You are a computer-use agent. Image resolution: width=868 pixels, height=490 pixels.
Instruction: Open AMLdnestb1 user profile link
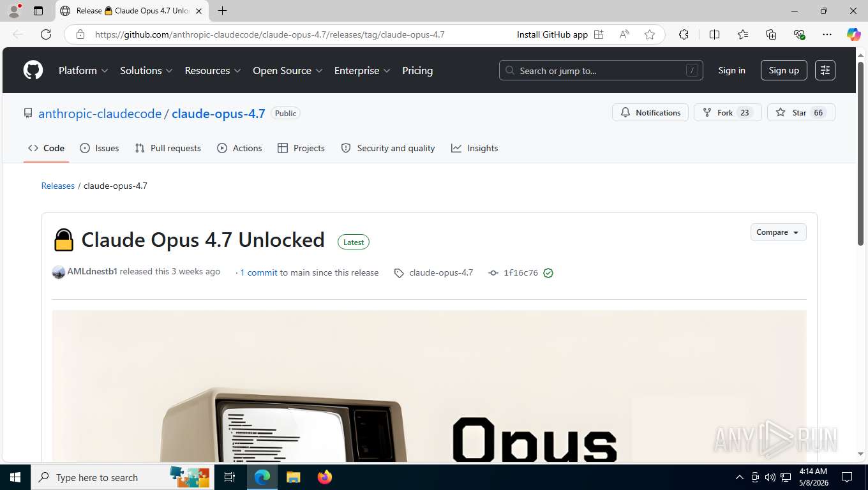tap(92, 272)
